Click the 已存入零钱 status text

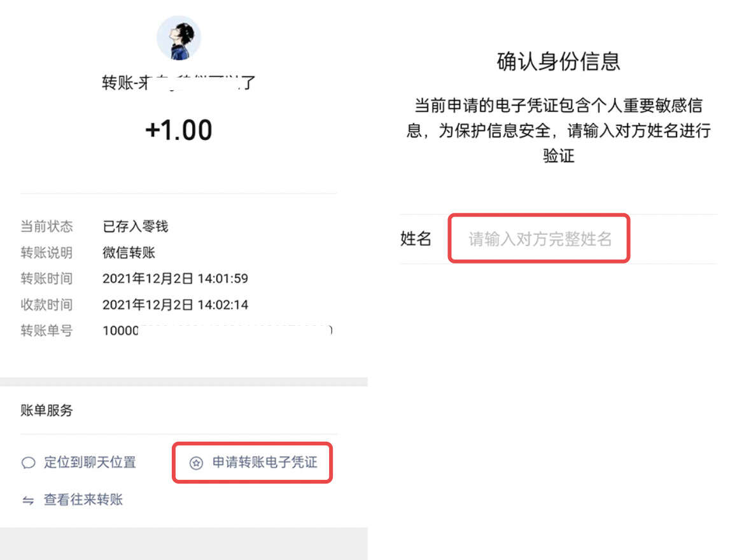(136, 227)
